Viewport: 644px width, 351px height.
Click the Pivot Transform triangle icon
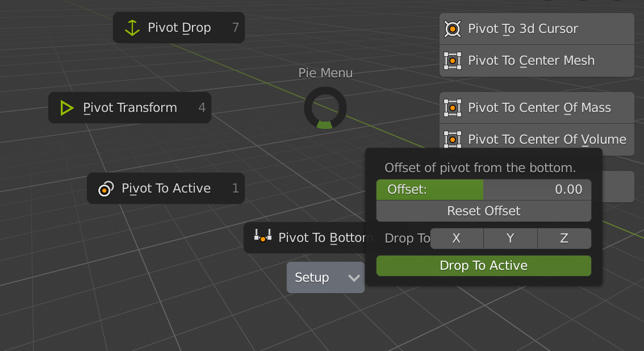(66, 108)
